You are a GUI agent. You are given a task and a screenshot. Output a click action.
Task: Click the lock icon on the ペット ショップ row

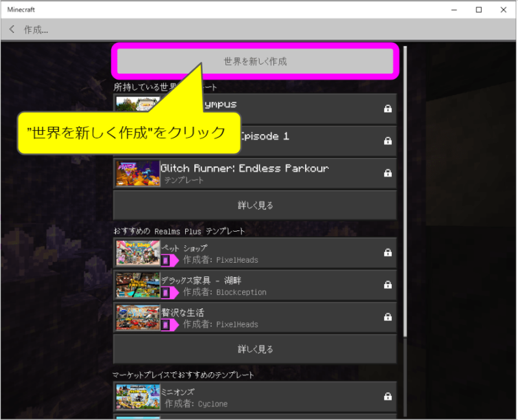388,252
